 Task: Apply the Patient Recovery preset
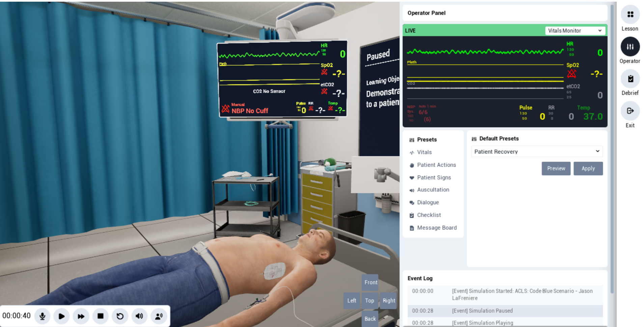588,168
